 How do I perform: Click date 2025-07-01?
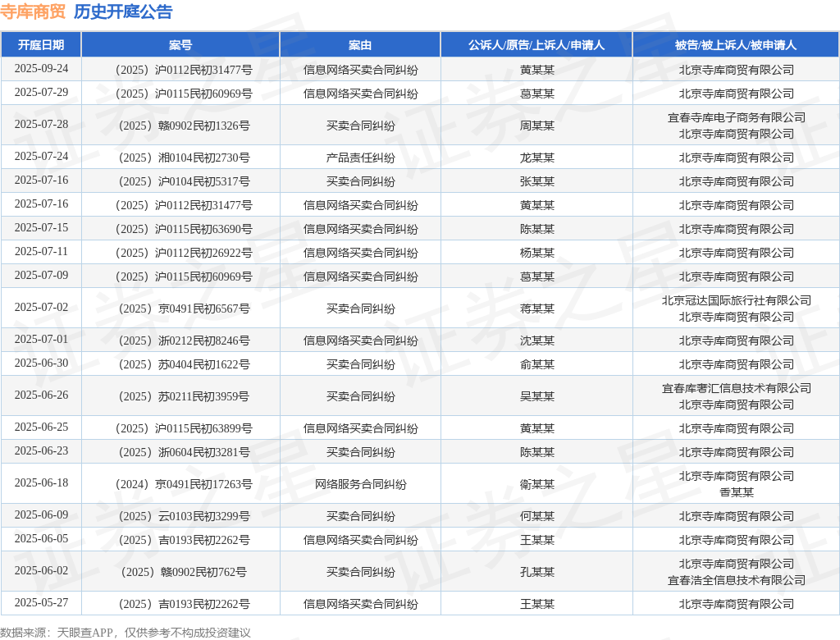click(41, 340)
